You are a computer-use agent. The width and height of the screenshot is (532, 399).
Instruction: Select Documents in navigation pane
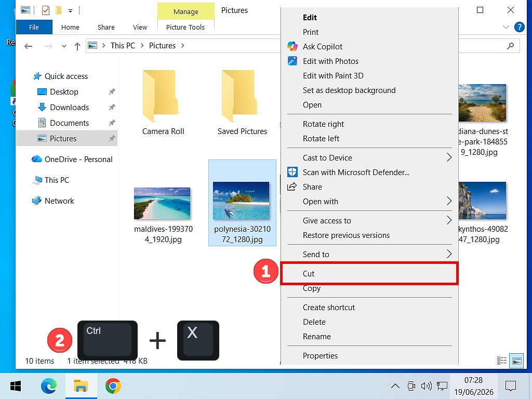coord(69,123)
